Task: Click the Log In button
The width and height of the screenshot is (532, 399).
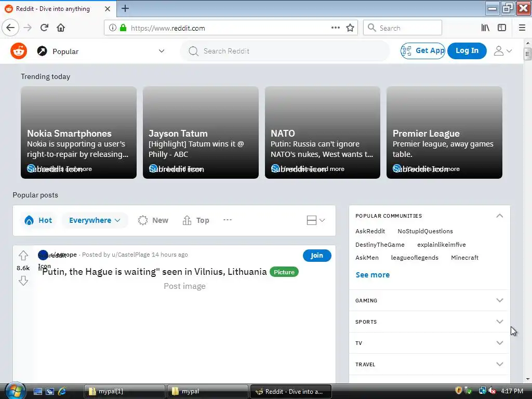Action: coord(467,51)
